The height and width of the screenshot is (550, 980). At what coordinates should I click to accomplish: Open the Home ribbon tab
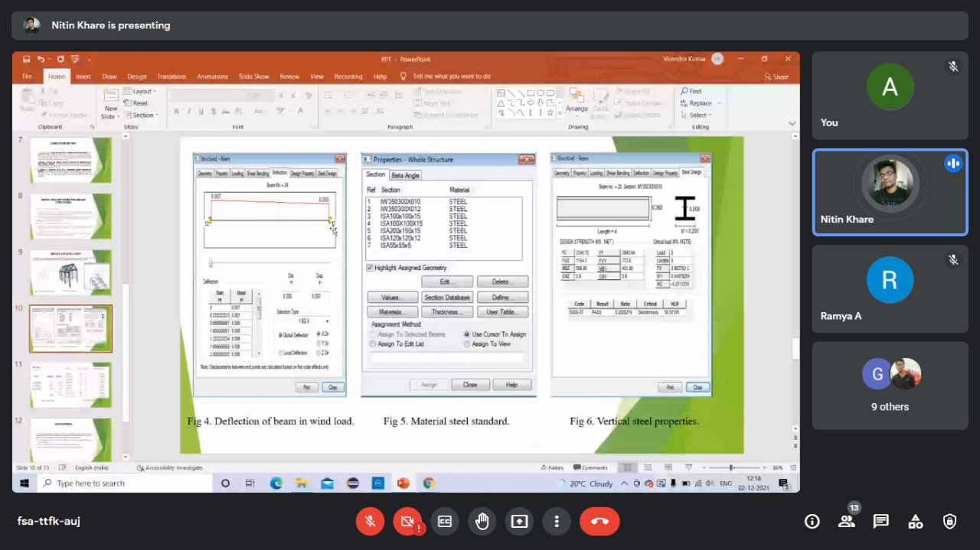click(x=57, y=76)
